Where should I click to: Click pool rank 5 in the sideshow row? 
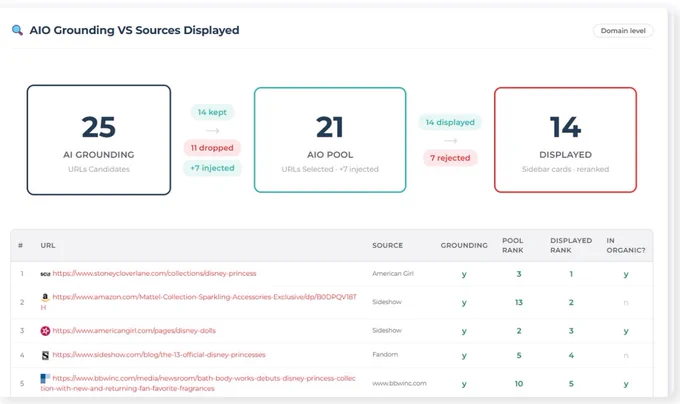pyautogui.click(x=519, y=355)
